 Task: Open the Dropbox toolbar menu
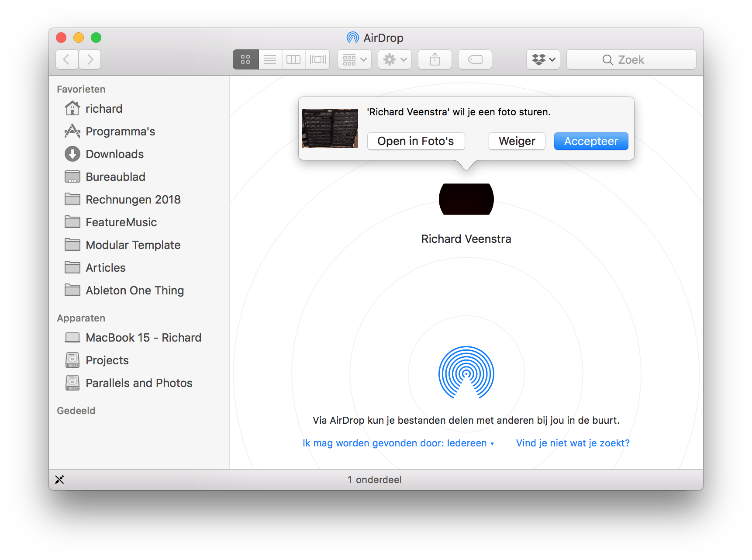pyautogui.click(x=543, y=59)
